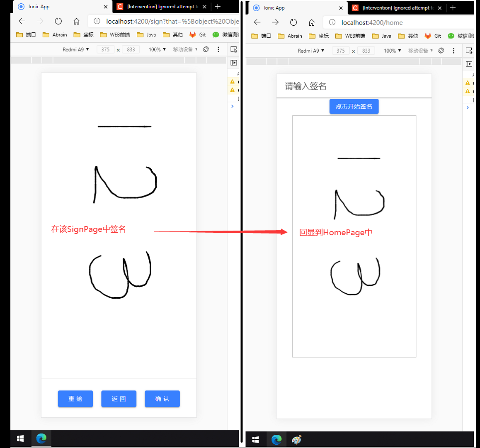Click 返回 button on sign page
The image size is (480, 448).
[x=119, y=399]
